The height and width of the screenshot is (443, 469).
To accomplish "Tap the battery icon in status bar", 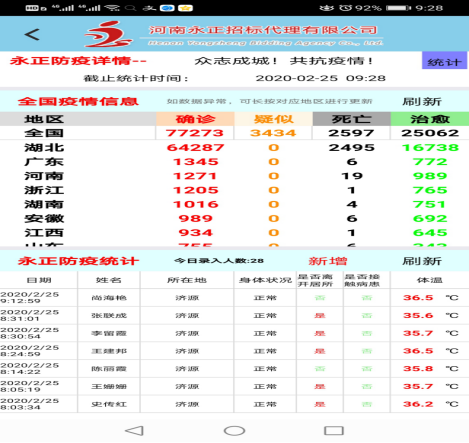I will (398, 8).
